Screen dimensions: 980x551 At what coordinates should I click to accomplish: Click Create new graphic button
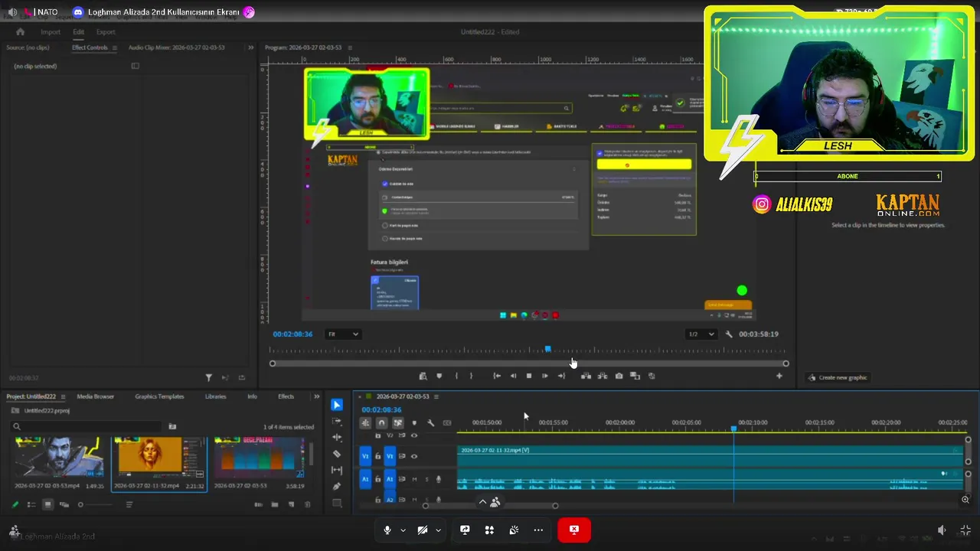[x=838, y=377]
